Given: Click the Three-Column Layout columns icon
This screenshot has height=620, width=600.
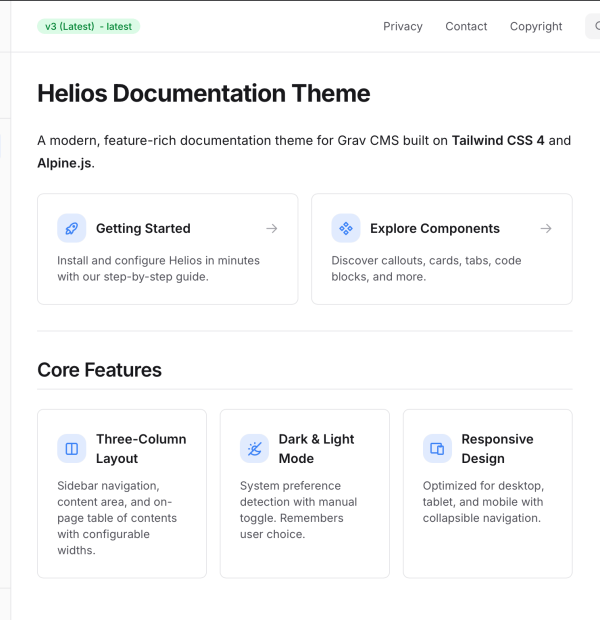Looking at the screenshot, I should [x=72, y=449].
